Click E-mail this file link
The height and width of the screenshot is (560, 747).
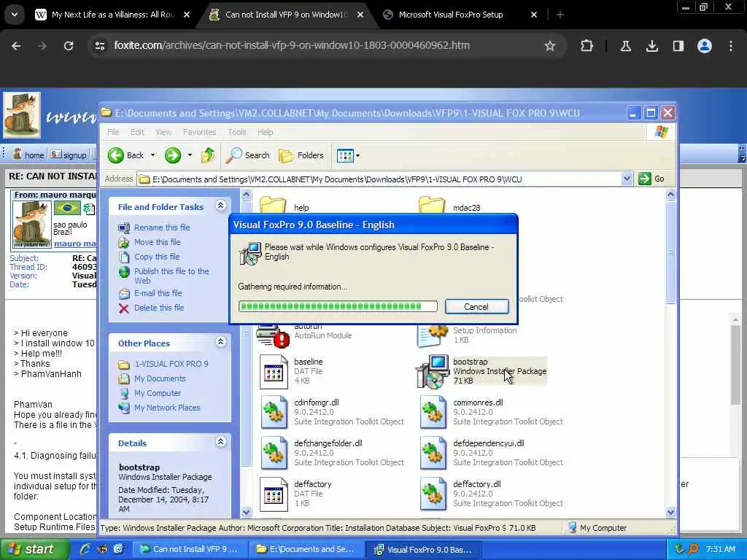tap(158, 293)
